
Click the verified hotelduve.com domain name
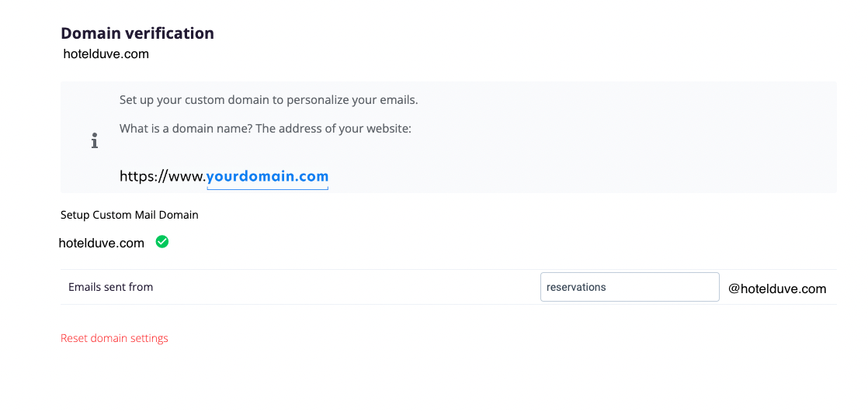point(101,243)
